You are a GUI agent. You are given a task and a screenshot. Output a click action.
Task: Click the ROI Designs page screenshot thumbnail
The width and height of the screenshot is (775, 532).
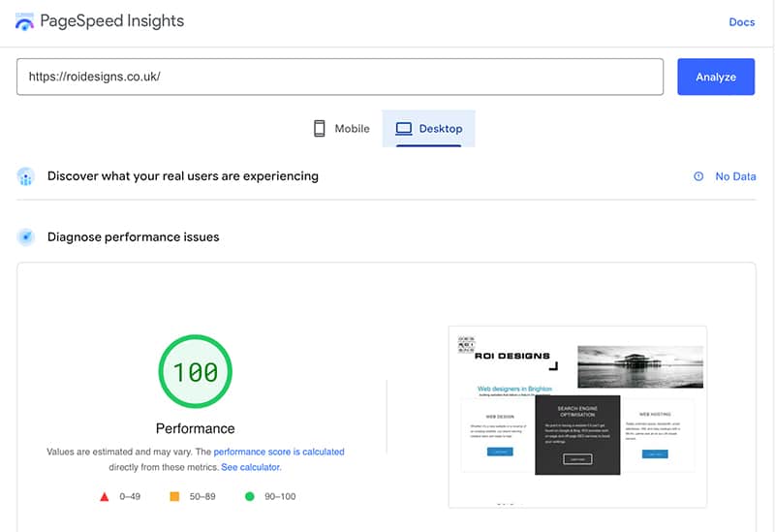coord(577,417)
